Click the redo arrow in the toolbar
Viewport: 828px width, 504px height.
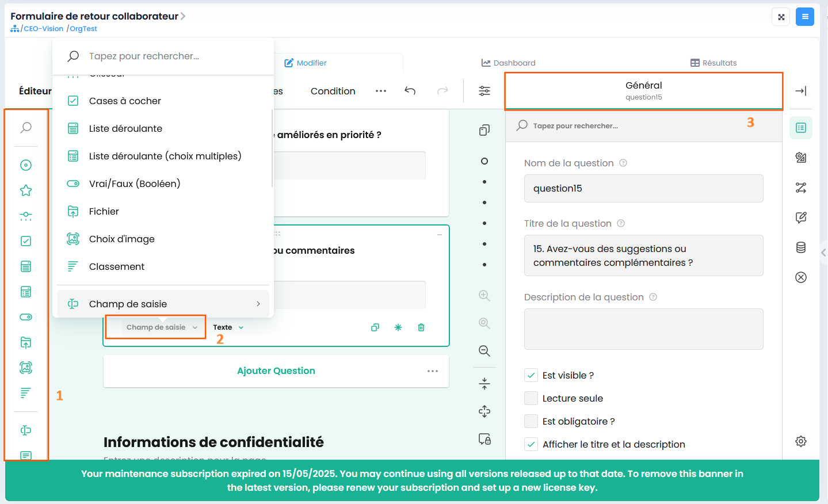pos(442,91)
